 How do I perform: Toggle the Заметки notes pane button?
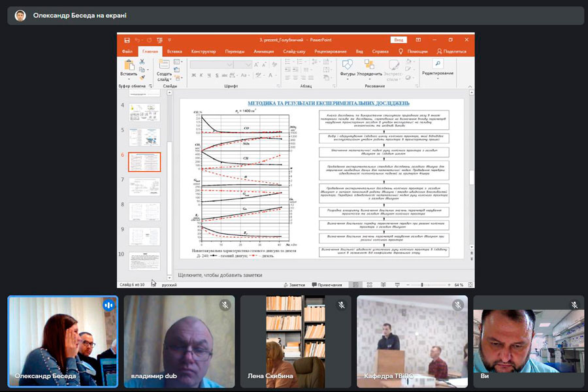[x=295, y=285]
